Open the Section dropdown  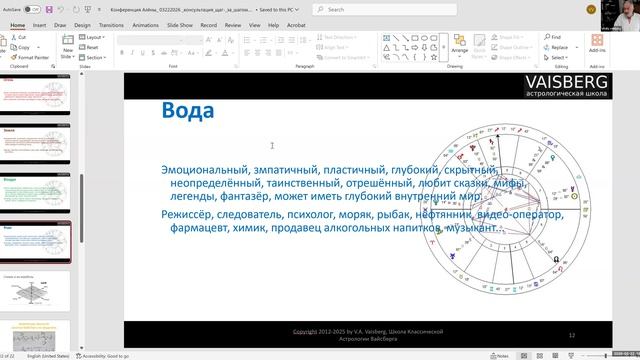(x=93, y=58)
